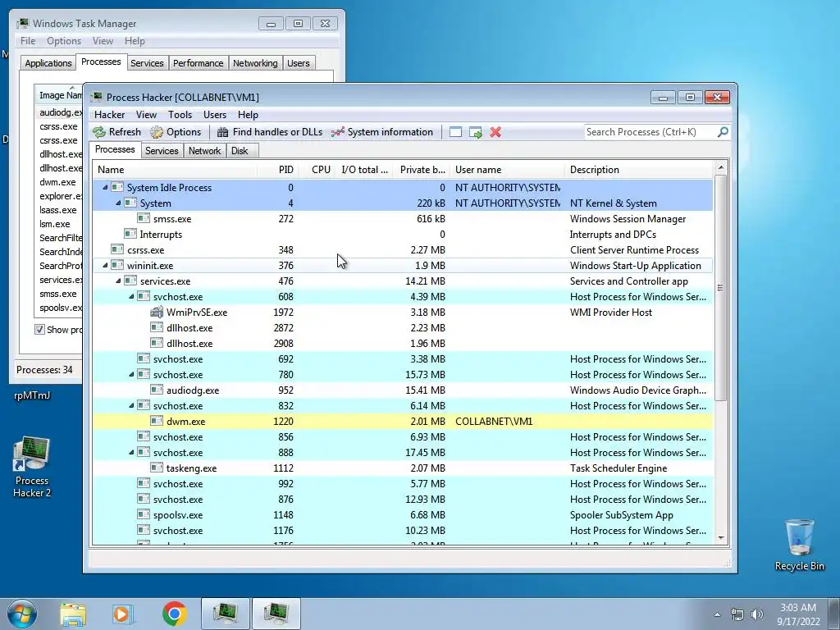Sort by the PID column header
Image resolution: width=840 pixels, height=630 pixels.
(x=277, y=169)
